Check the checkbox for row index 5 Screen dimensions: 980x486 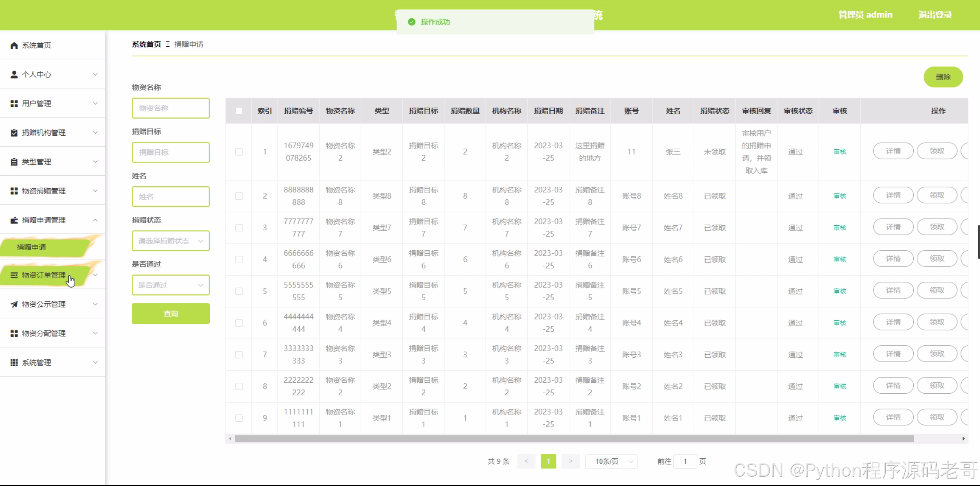coord(239,291)
